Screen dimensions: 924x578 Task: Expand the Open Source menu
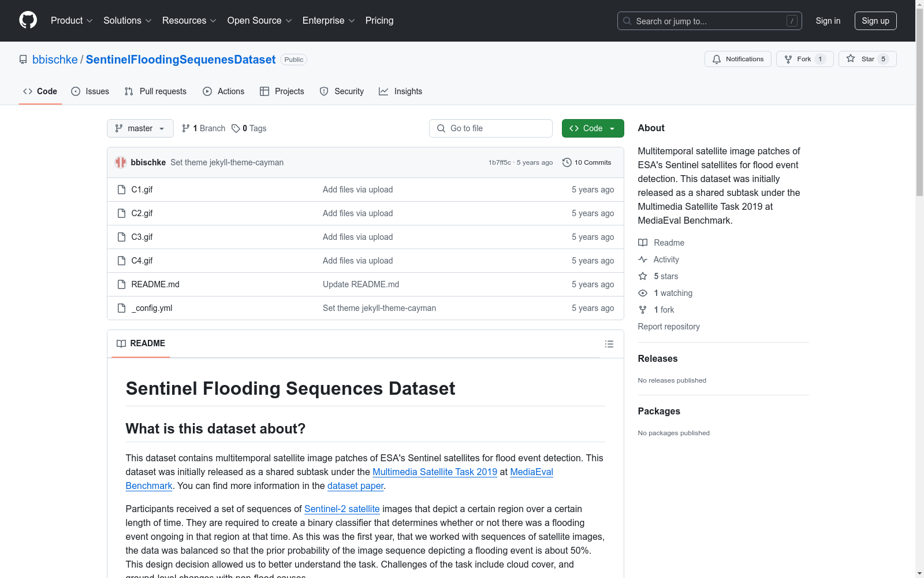pos(260,21)
